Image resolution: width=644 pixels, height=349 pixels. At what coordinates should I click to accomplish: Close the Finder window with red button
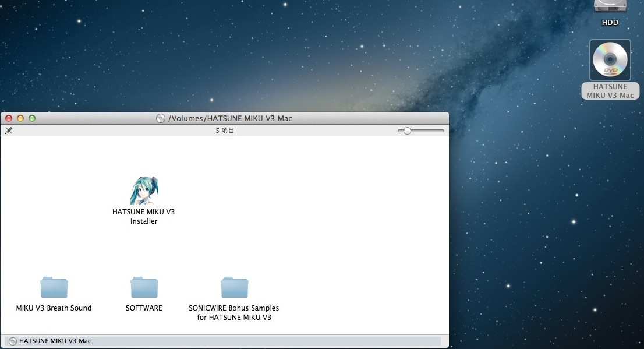pos(9,118)
